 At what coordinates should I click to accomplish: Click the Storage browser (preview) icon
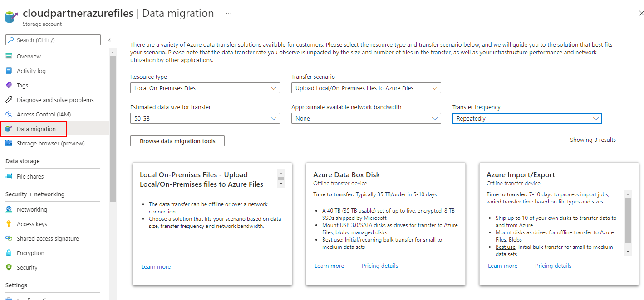click(9, 143)
